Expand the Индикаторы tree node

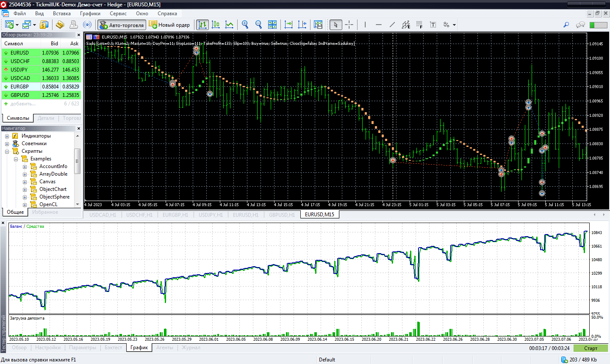pos(7,136)
